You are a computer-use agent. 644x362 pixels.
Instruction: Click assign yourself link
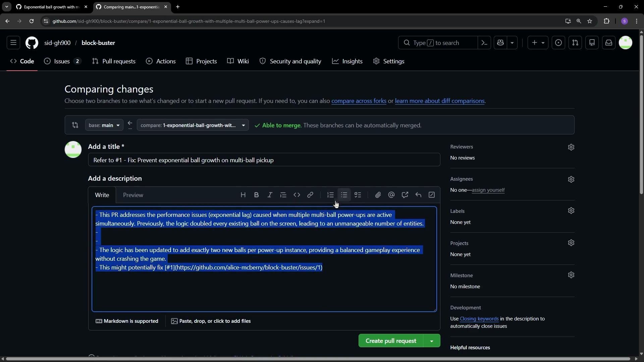click(488, 190)
